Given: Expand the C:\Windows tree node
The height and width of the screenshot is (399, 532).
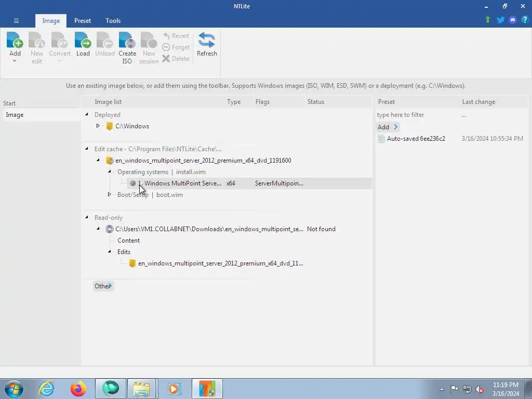Looking at the screenshot, I should [98, 126].
